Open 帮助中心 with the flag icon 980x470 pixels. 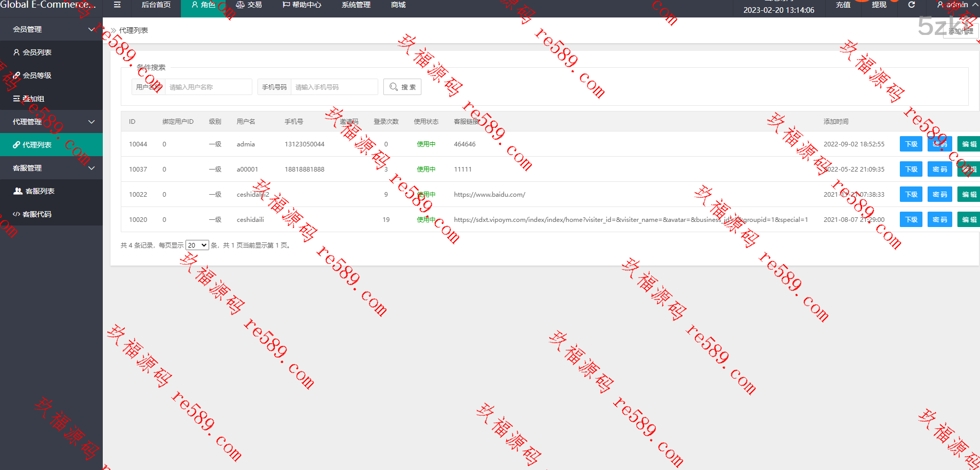[302, 5]
